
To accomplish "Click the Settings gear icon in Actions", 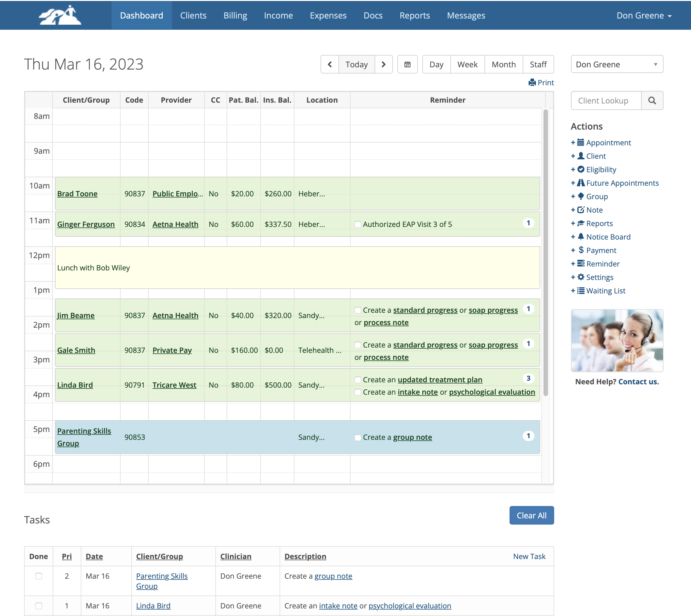I will tap(581, 277).
